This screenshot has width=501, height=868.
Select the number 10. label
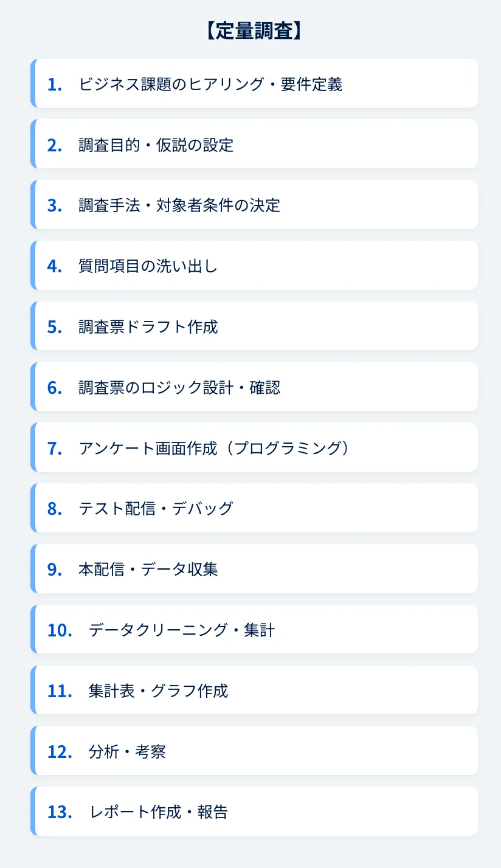(x=60, y=630)
